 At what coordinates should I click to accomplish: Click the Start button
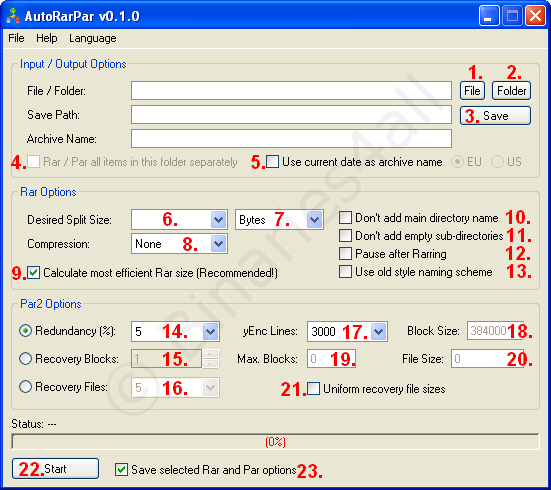(x=55, y=469)
